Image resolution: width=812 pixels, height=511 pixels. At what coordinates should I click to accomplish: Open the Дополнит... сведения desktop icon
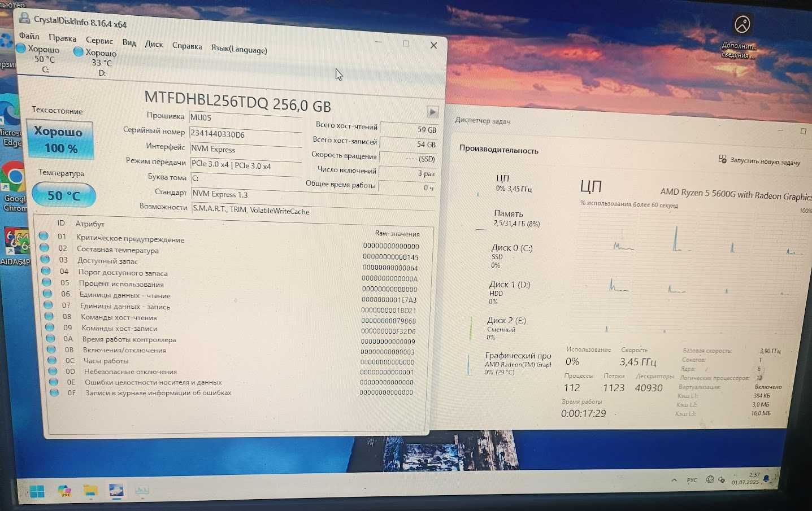point(740,37)
